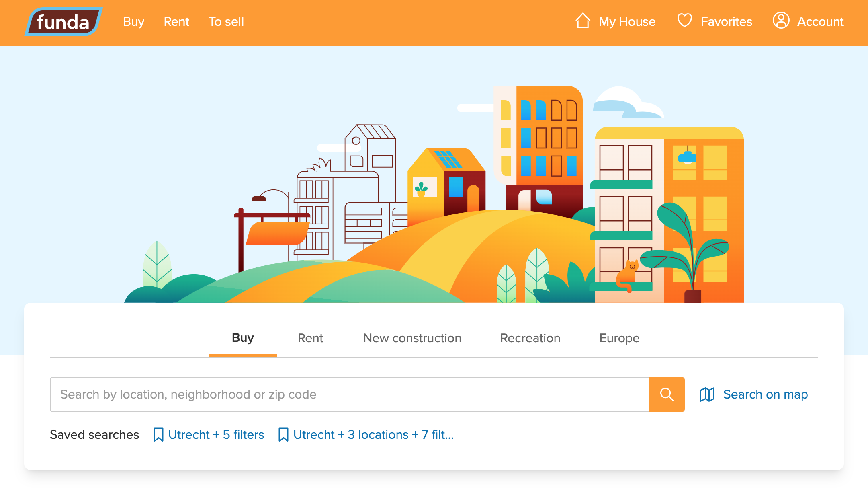Open the Rent menu in header
Screen dimensions: 868x489
click(176, 22)
